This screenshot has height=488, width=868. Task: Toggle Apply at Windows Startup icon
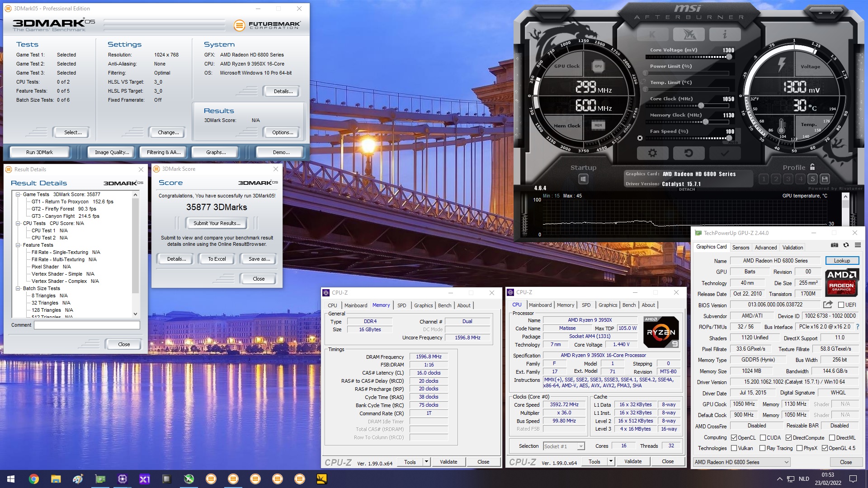pos(583,179)
